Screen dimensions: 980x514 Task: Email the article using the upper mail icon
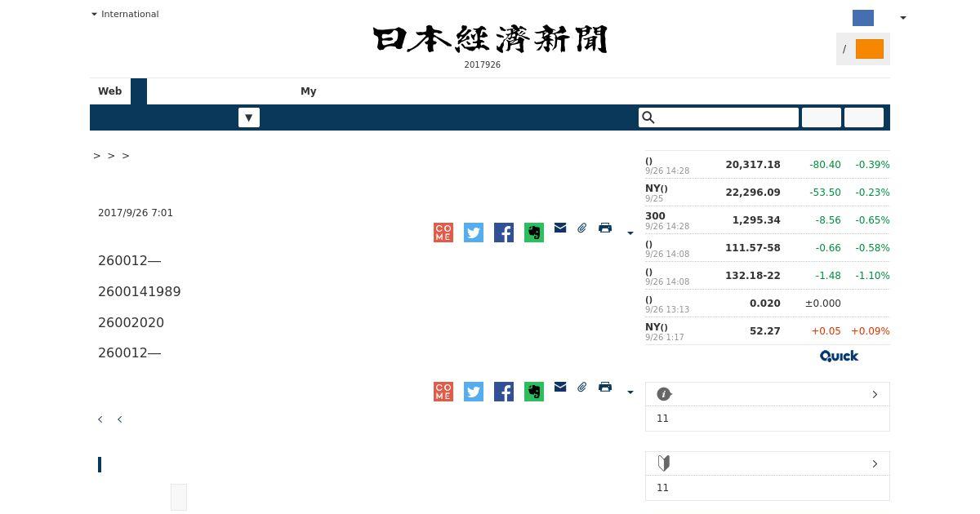point(560,228)
